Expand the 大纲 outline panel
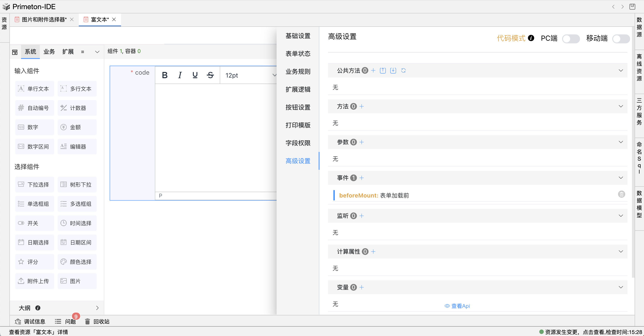 coord(97,308)
